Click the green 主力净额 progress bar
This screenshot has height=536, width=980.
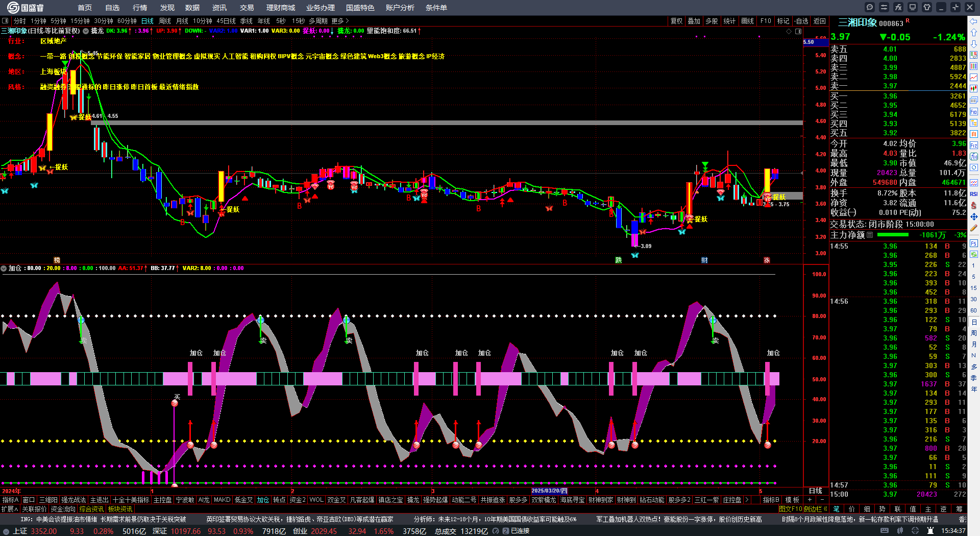(893, 235)
